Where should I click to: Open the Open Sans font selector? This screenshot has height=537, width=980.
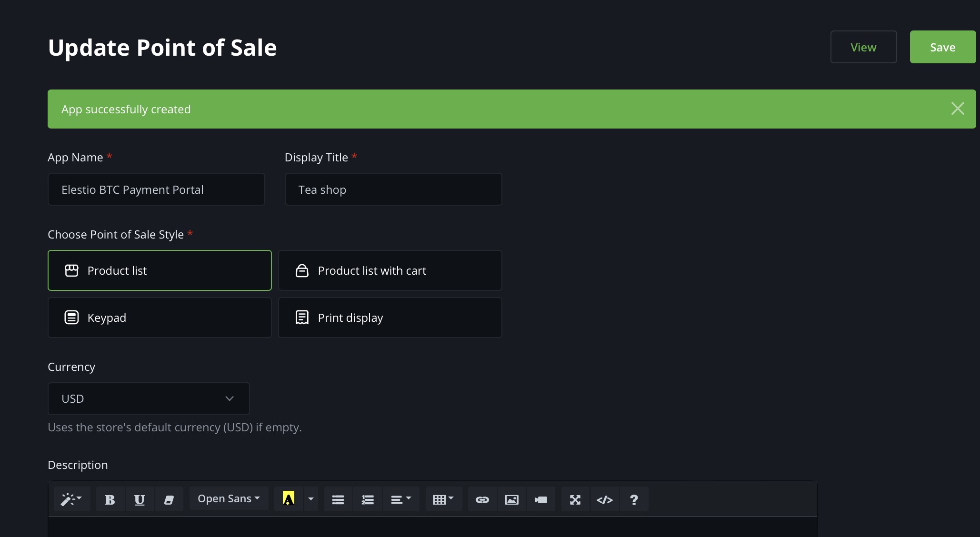228,498
